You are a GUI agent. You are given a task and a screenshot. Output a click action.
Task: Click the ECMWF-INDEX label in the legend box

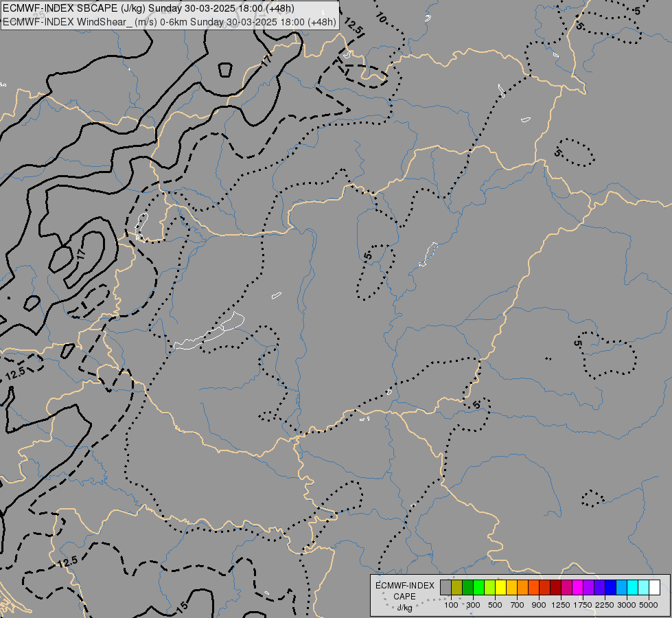[405, 586]
